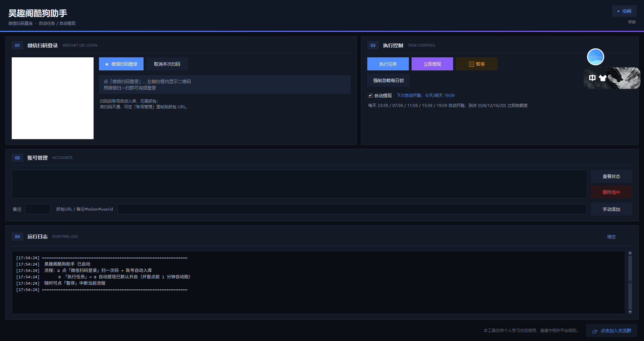
Task: Click the 下次自动开跑 19:59 schedule text
Action: (x=426, y=96)
